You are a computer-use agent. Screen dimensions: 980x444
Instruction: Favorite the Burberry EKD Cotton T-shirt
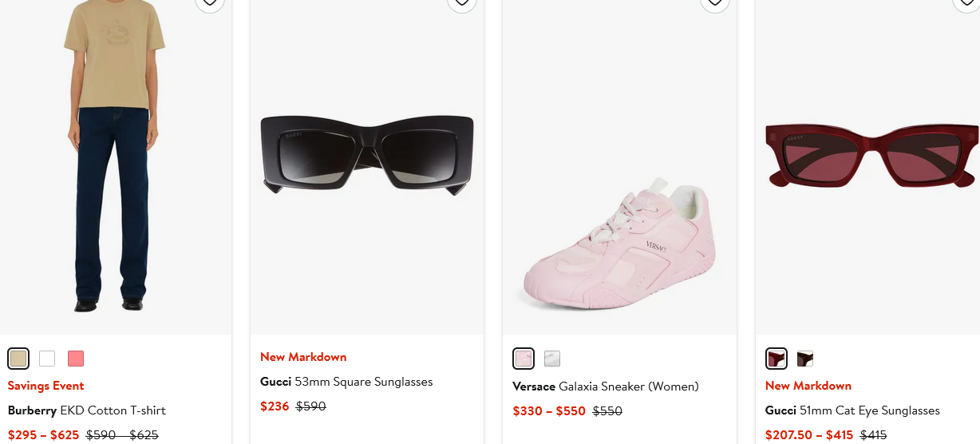click(209, 2)
